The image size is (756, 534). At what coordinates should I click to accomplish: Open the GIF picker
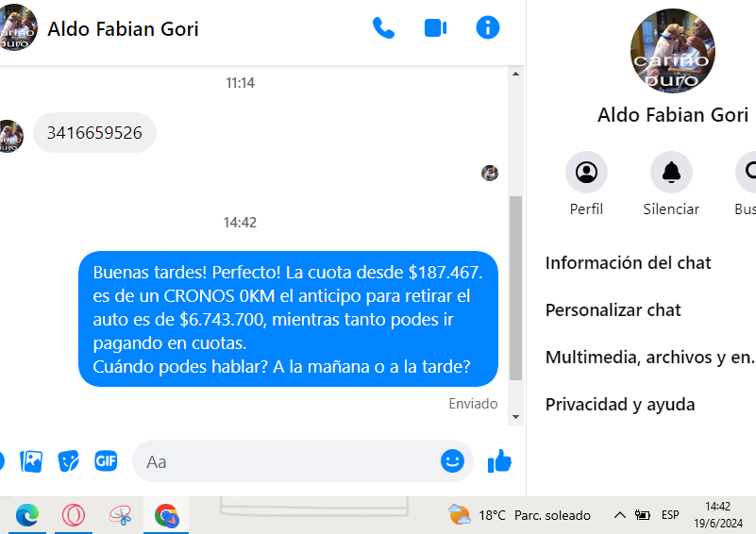(106, 461)
